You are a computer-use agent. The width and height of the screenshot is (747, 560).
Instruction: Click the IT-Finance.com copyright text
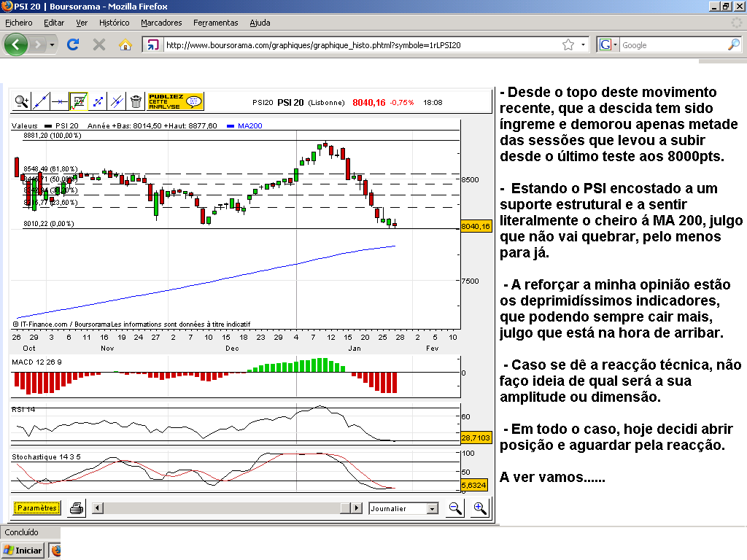point(131,324)
